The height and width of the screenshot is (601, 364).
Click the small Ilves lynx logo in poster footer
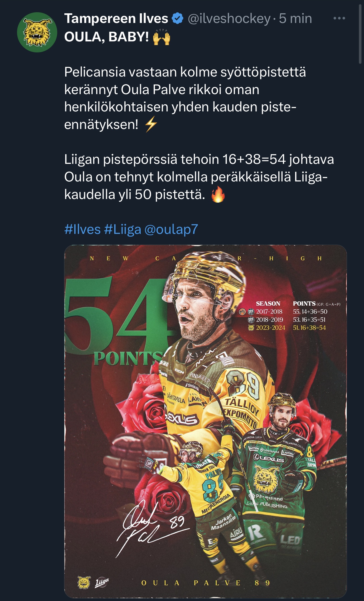coord(84,582)
